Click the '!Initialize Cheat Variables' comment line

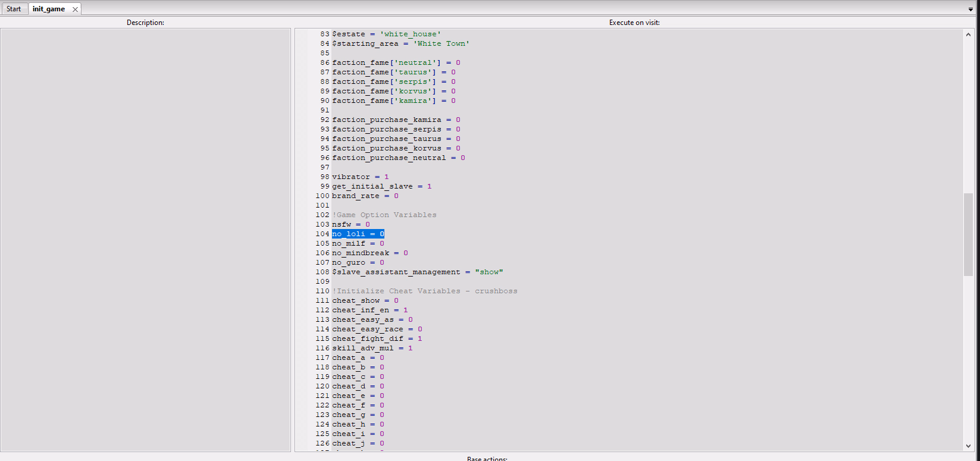(424, 291)
